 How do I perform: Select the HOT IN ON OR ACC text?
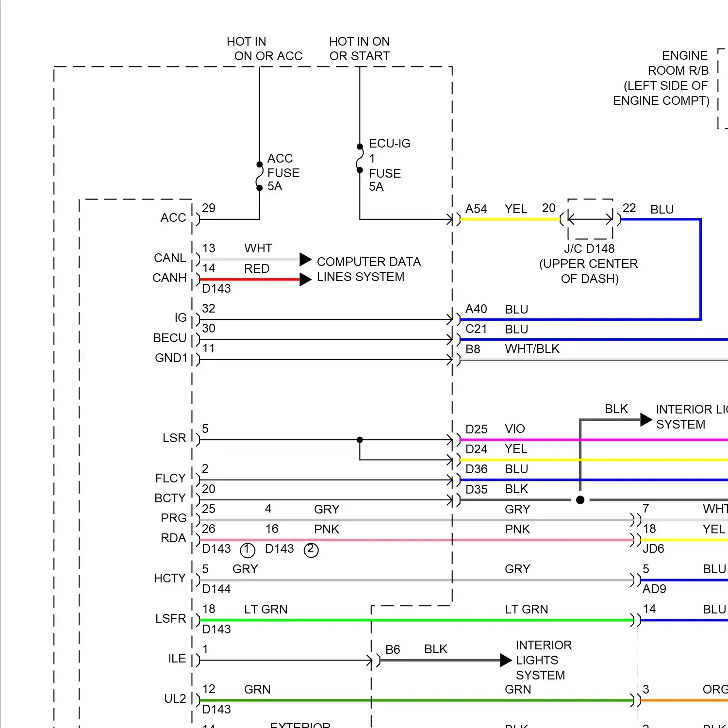tap(265, 49)
